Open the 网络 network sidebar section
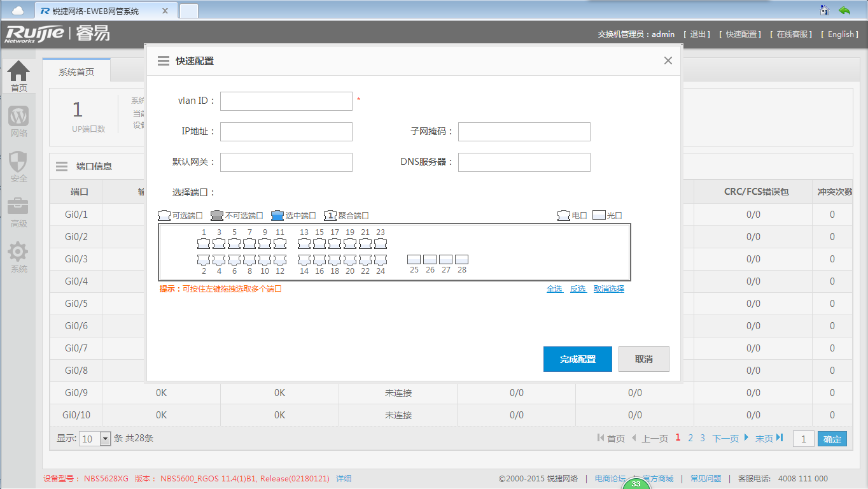The height and width of the screenshot is (489, 868). [x=18, y=122]
